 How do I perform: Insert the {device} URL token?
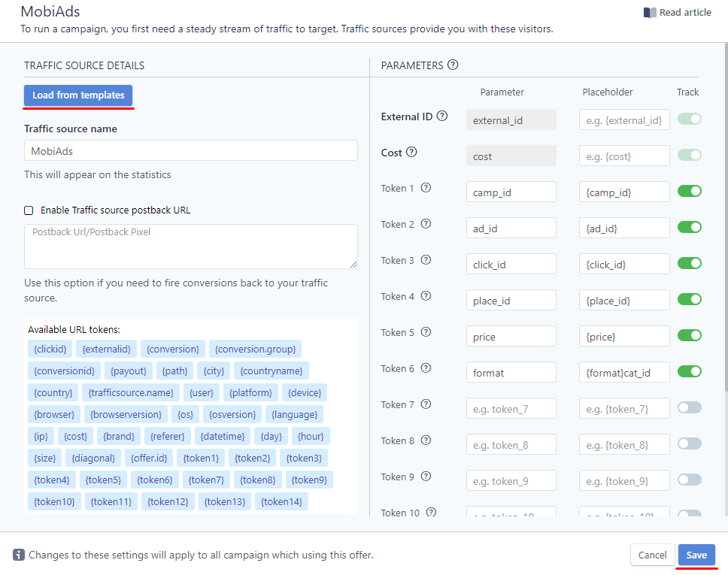tap(305, 392)
